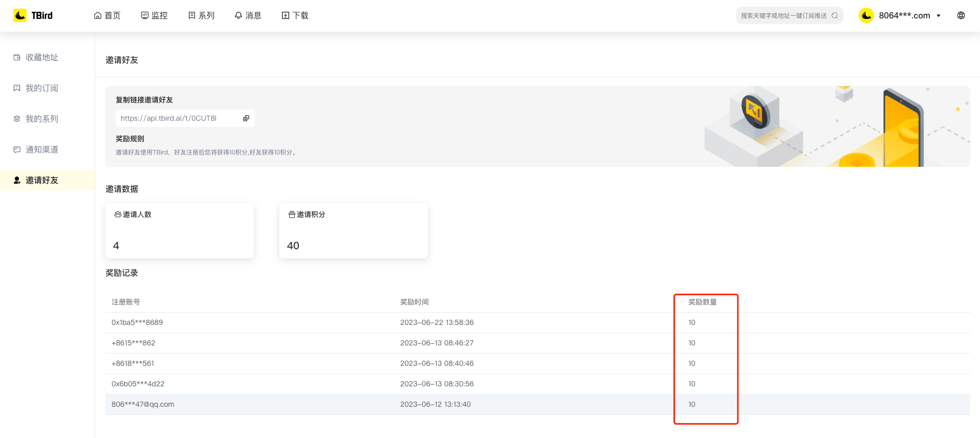Viewport: 980px width, 438px height.
Task: Open 消息 in top navigation
Action: click(248, 15)
